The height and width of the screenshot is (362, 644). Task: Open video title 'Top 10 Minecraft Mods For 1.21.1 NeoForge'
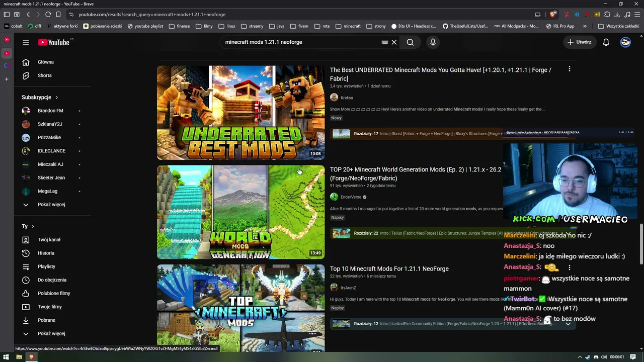pos(389,269)
